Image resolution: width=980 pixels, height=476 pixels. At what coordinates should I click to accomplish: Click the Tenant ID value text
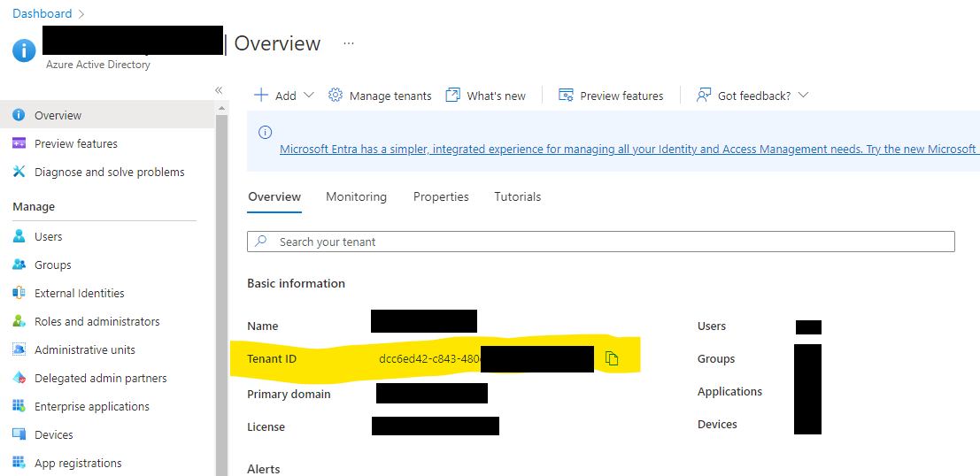(x=429, y=358)
